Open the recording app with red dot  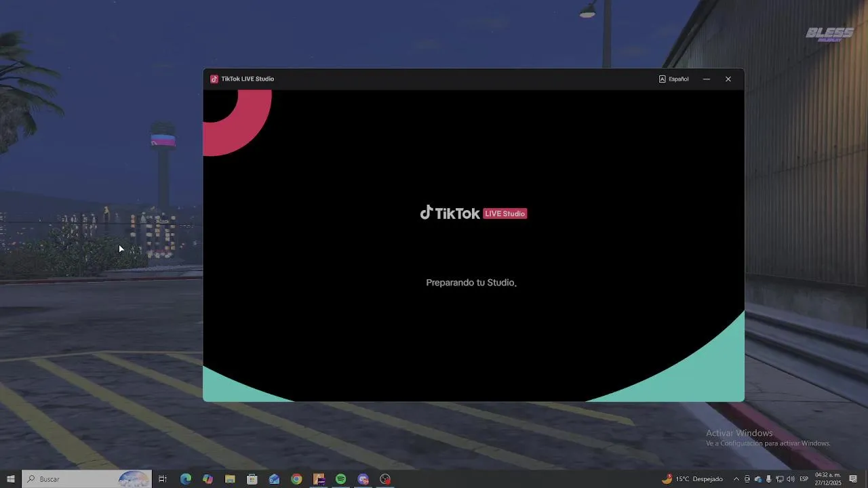(x=385, y=479)
